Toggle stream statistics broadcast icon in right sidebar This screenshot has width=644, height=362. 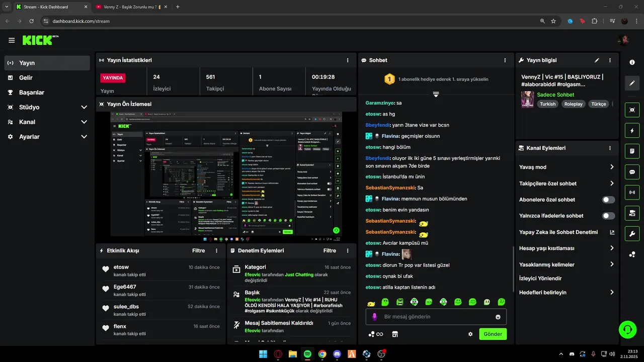click(x=632, y=192)
